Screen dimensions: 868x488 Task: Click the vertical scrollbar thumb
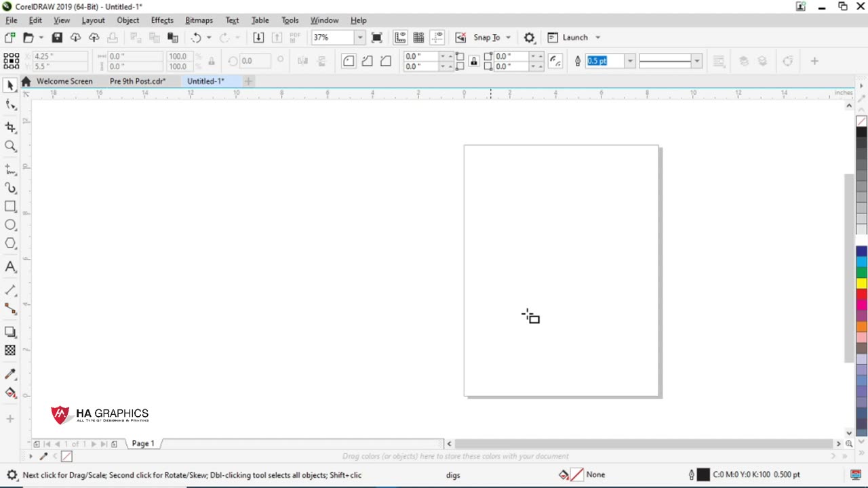tap(849, 268)
